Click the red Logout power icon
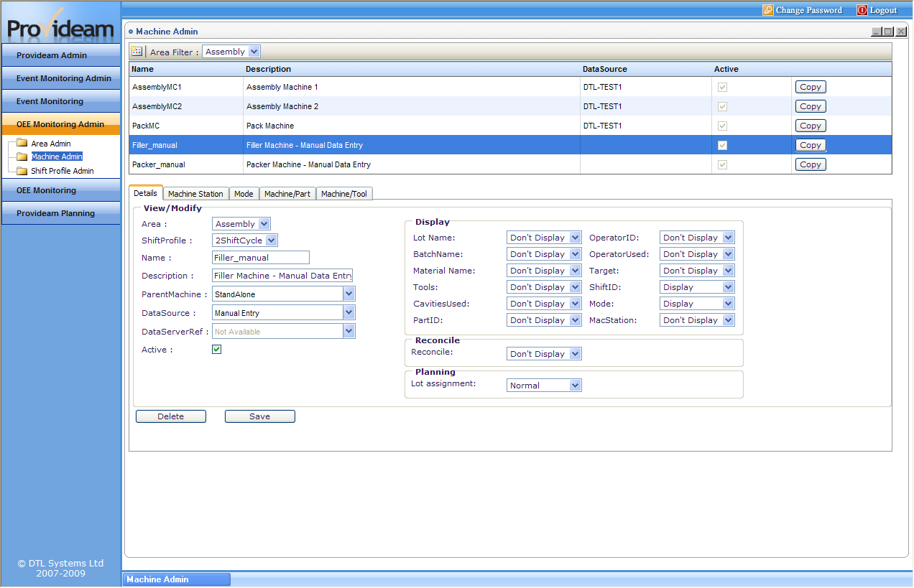This screenshot has height=588, width=914. [x=862, y=10]
